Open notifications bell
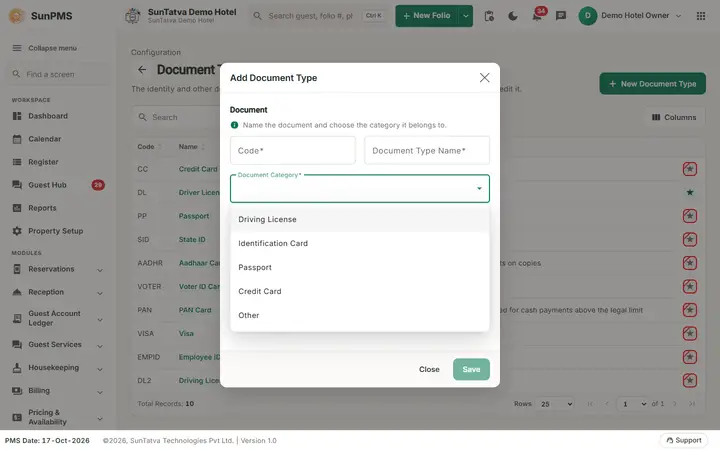720x450 pixels. tap(537, 16)
